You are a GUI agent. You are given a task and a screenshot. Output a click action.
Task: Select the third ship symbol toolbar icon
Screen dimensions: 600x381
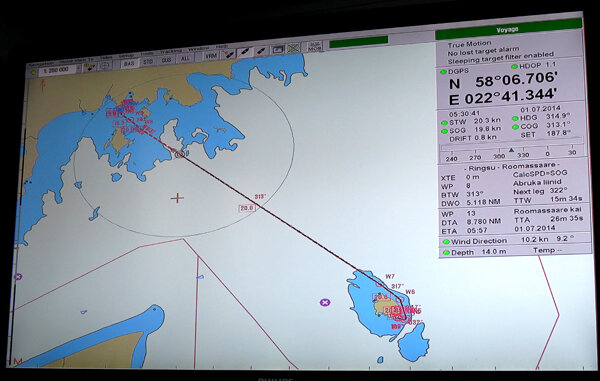coord(261,51)
